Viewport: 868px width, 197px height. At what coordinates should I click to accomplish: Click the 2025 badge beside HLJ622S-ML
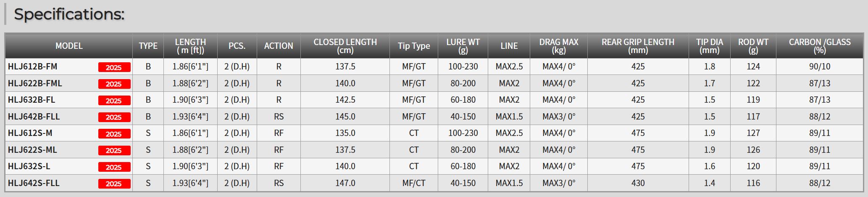coord(114,150)
